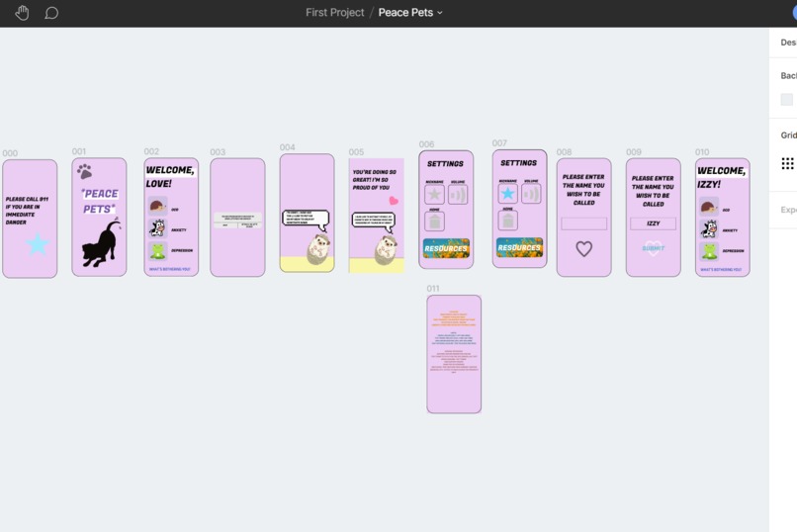The width and height of the screenshot is (797, 532).
Task: Click the frame label 005
Action: click(x=356, y=152)
